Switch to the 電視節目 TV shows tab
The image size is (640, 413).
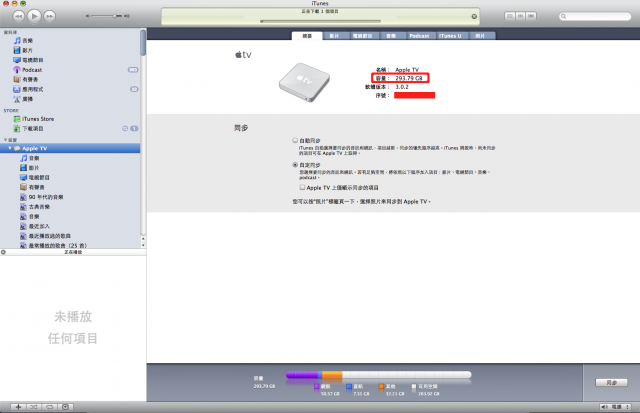363,36
